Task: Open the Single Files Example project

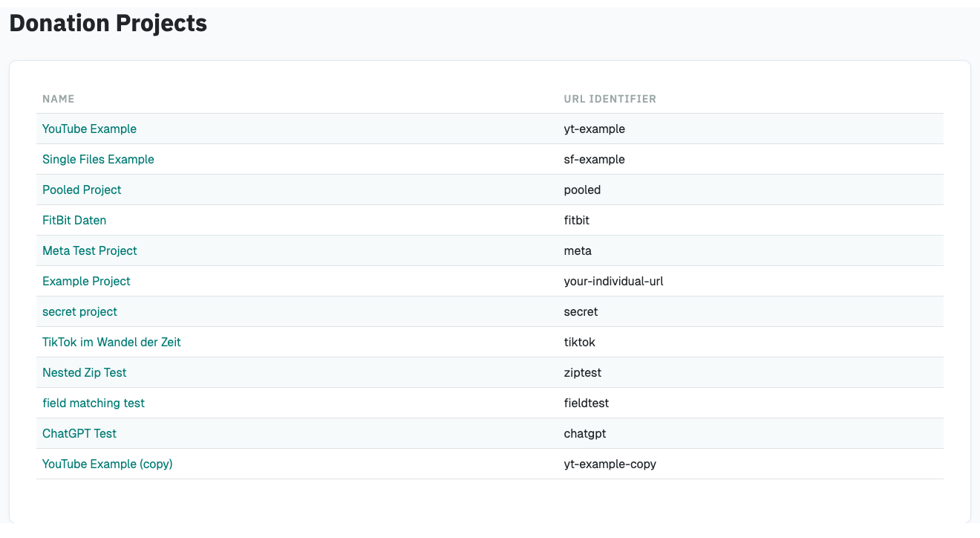Action: 98,159
